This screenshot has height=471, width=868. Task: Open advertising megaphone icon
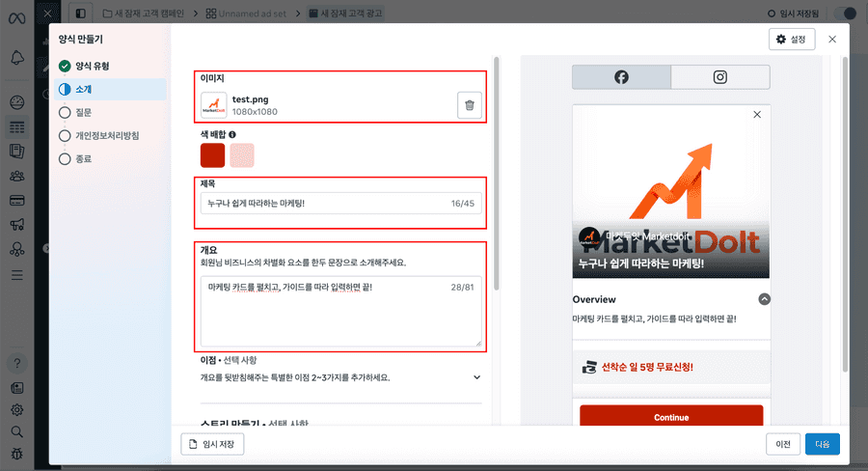click(x=17, y=225)
